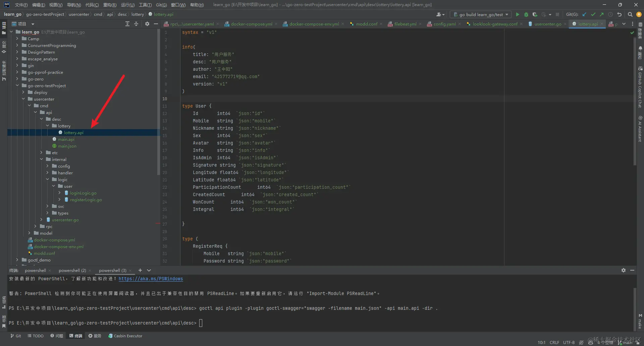Viewport: 644px width, 346px height.
Task: Collapse all nodes in project tree
Action: point(136,24)
